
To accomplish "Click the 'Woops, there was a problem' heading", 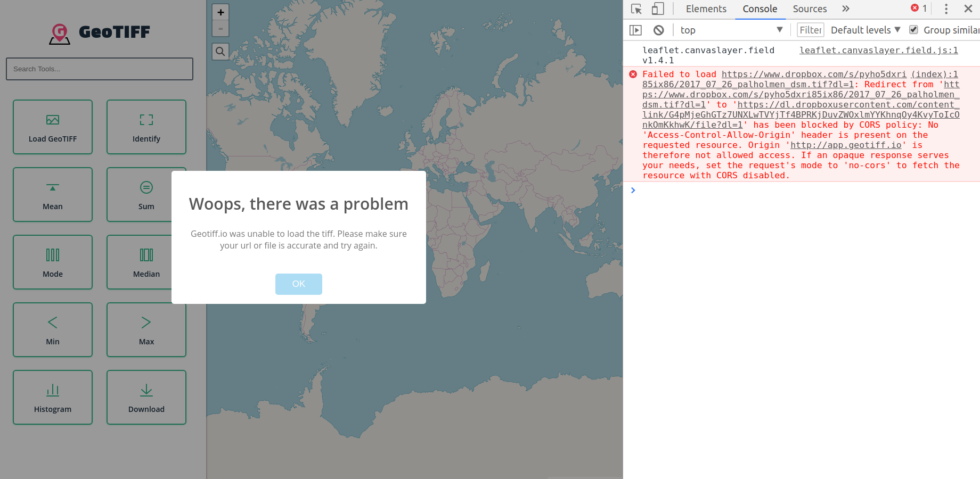I will point(299,204).
